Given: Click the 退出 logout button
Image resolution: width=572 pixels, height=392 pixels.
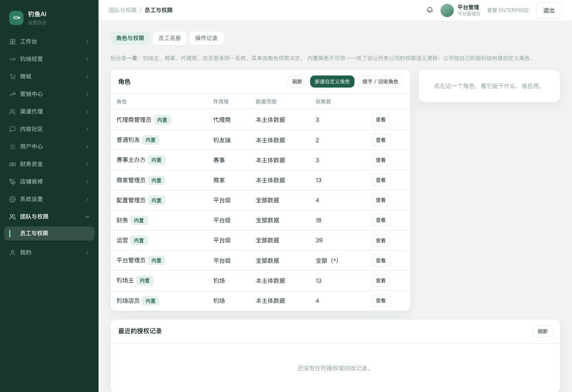Looking at the screenshot, I should (x=549, y=10).
